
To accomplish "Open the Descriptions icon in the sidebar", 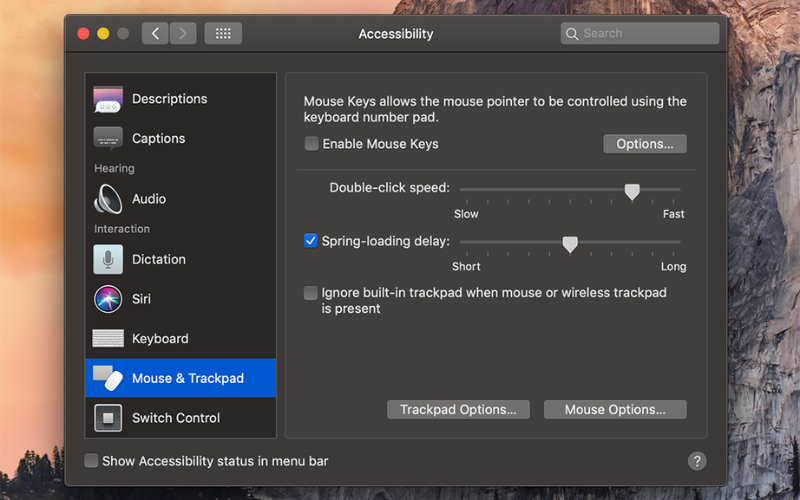I will coord(108,99).
